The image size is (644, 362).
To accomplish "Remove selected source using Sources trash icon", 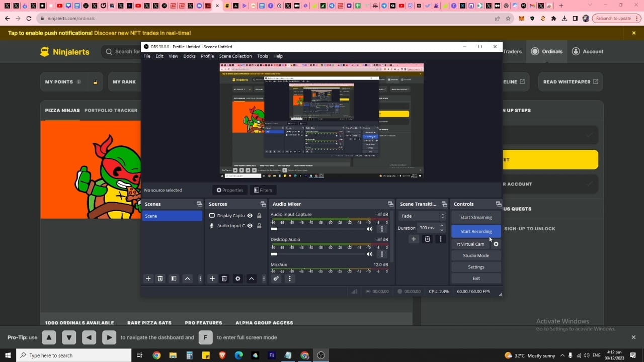I will [224, 279].
